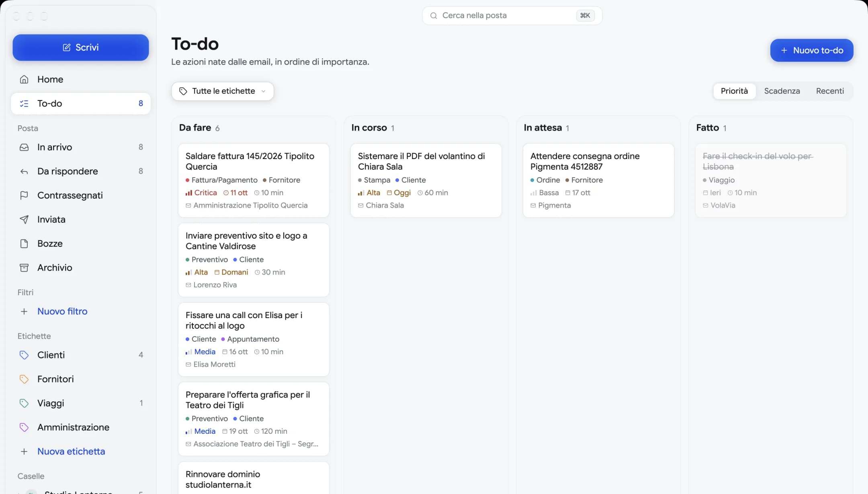This screenshot has height=494, width=868.
Task: Click the Da rispondere reply arrow icon
Action: pyautogui.click(x=24, y=171)
